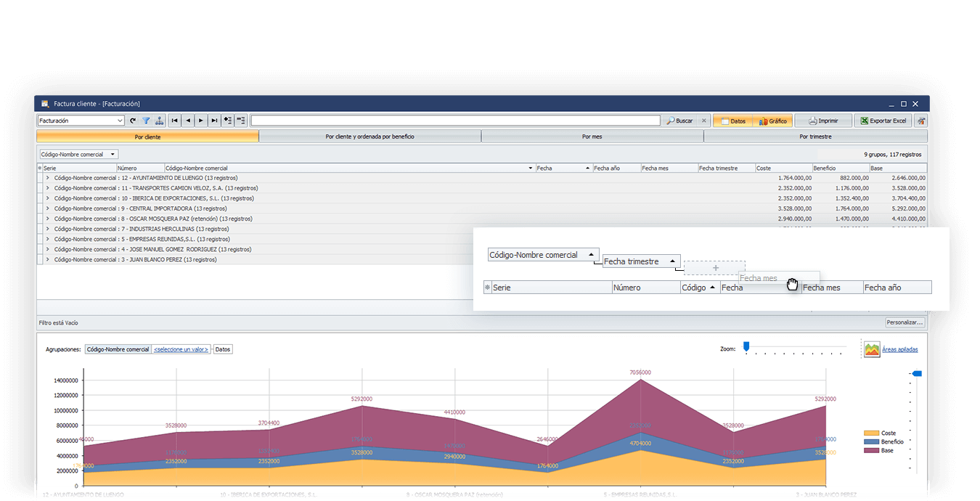Switch to the Por mes tab
980x501 pixels.
pos(592,137)
